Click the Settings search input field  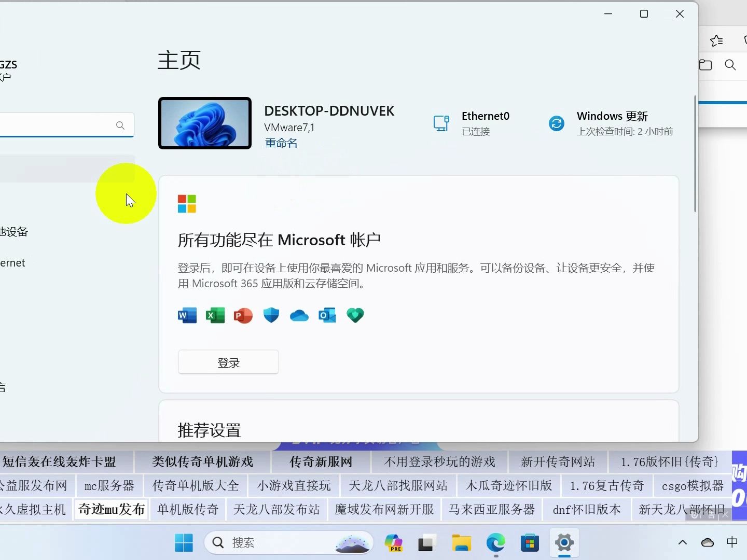click(x=66, y=125)
